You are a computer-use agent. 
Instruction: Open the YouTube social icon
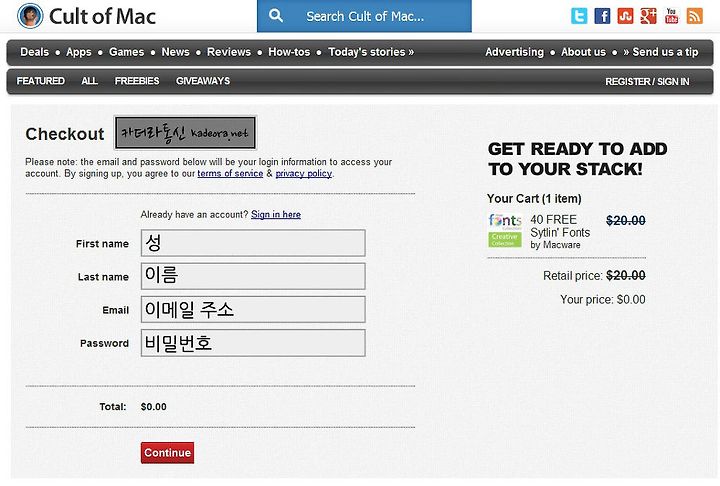[x=671, y=16]
